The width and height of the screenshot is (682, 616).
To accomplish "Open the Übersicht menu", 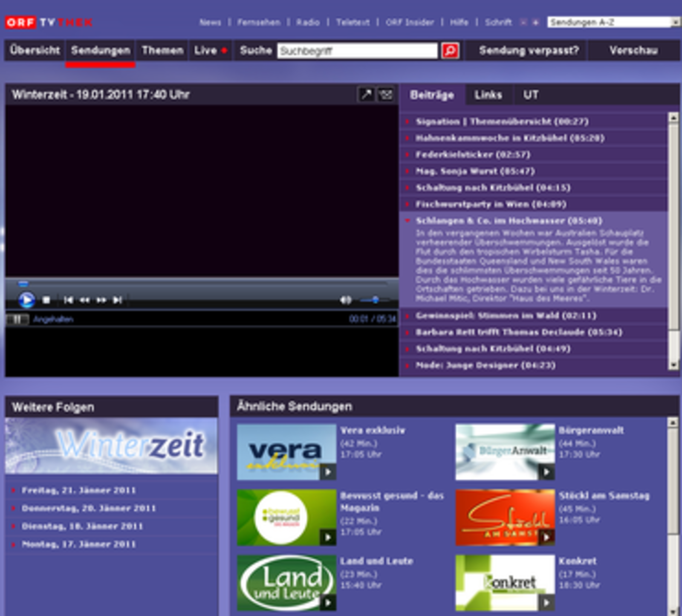I will click(x=35, y=50).
